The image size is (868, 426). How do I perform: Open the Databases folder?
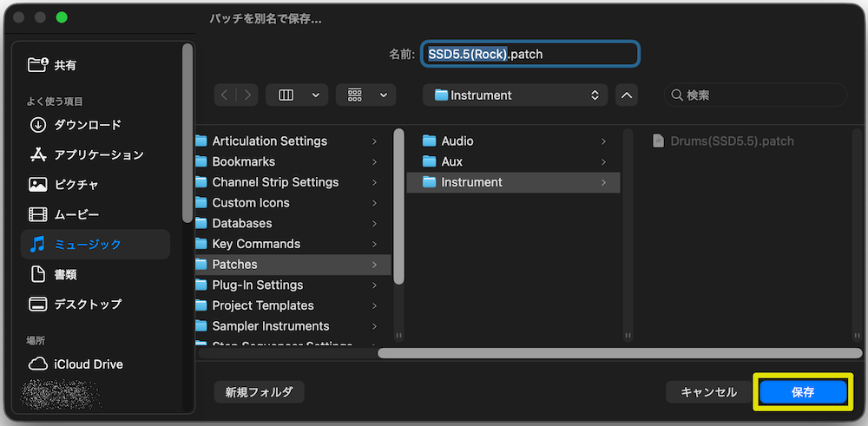pyautogui.click(x=293, y=223)
